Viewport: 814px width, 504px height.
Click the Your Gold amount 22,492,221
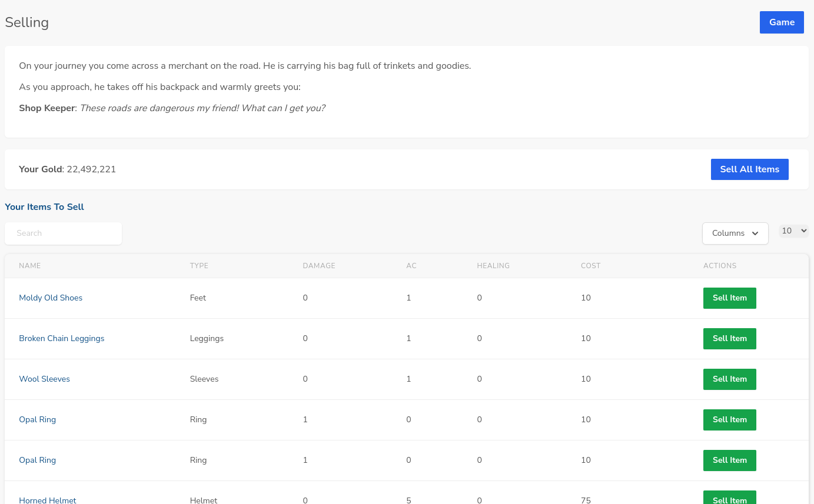[91, 169]
